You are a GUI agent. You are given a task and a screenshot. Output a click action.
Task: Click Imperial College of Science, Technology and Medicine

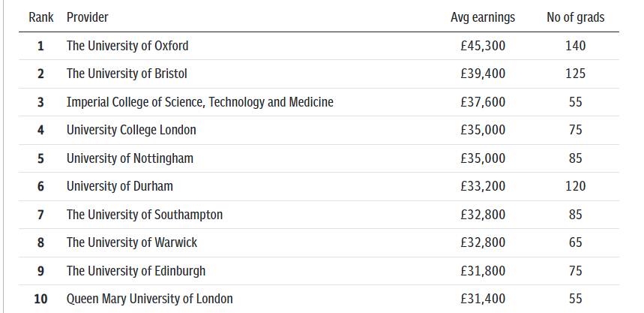[x=200, y=102]
